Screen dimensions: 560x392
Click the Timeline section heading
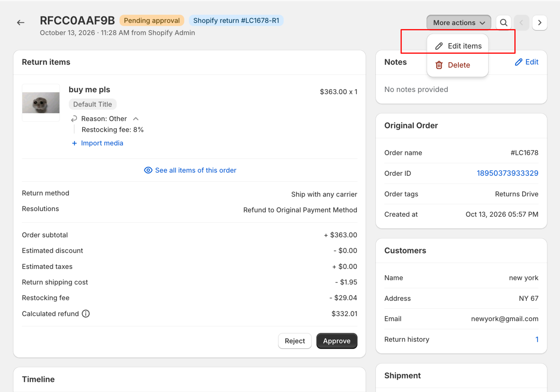coord(38,379)
